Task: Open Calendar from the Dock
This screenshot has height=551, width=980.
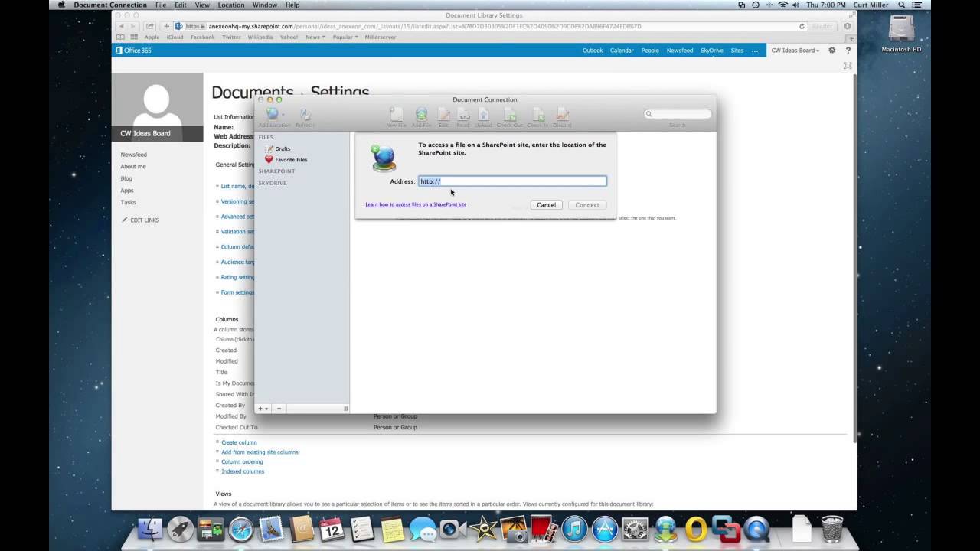Action: pos(332,529)
